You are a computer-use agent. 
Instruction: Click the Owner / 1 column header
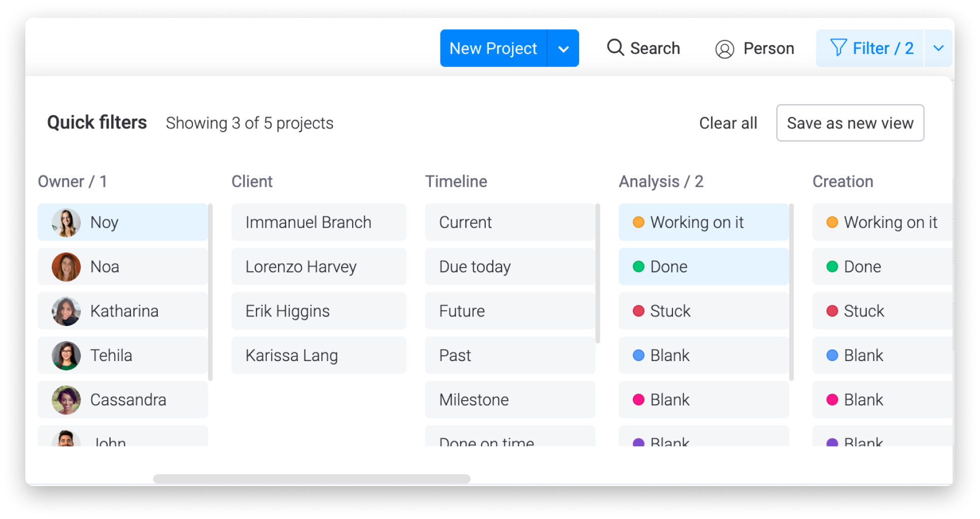(72, 181)
